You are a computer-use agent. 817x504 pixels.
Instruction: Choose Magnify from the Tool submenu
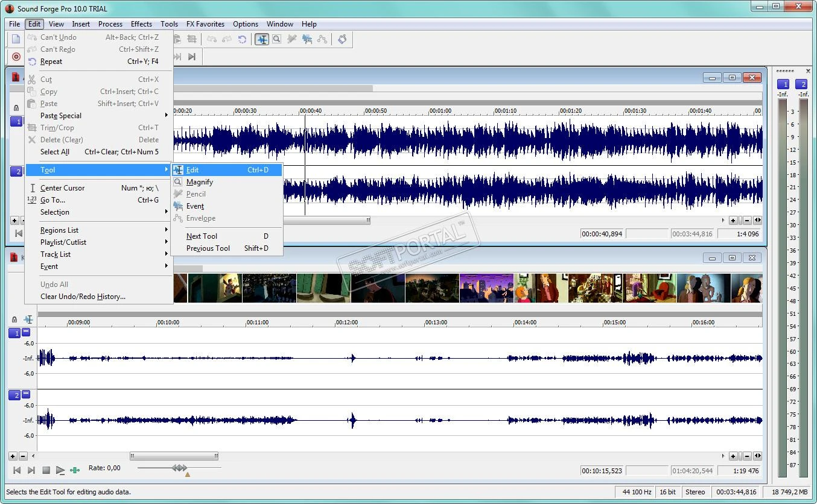coord(227,182)
